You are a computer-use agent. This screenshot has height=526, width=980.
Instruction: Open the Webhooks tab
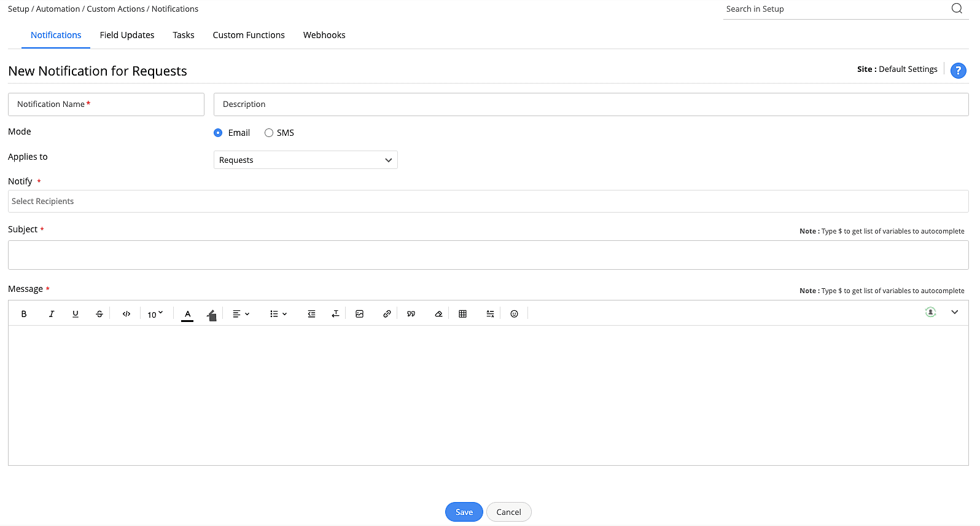click(x=324, y=35)
